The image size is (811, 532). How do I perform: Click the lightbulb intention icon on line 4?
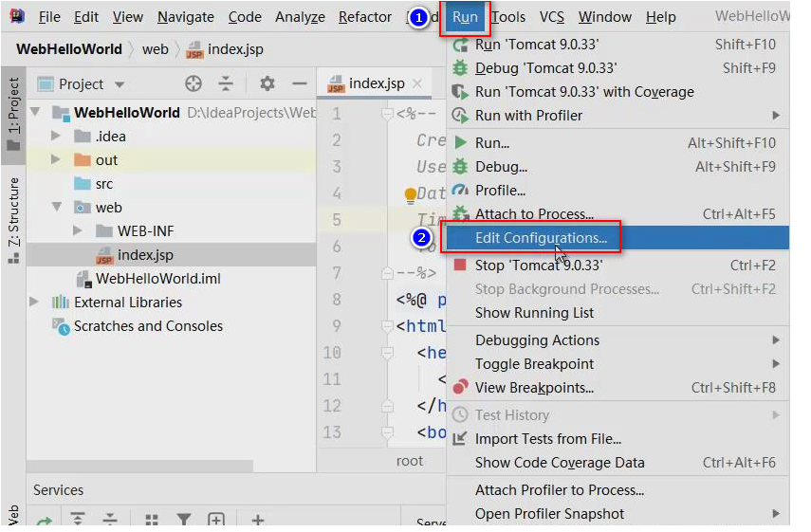410,194
